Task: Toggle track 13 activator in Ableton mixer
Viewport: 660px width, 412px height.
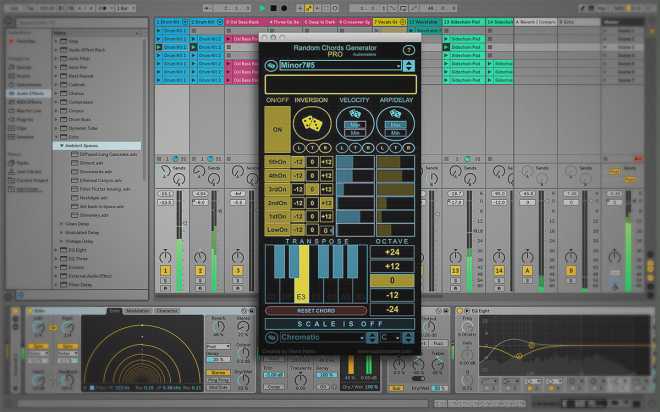Action: (455, 271)
